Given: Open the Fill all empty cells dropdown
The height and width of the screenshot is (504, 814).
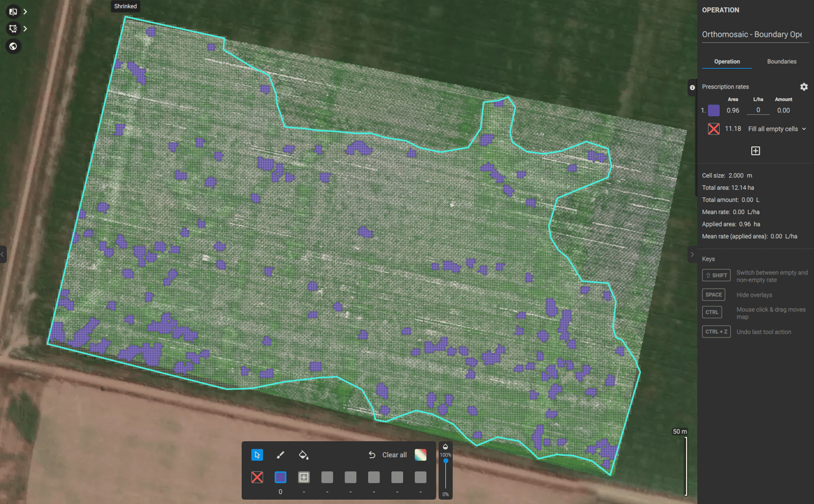Looking at the screenshot, I should (777, 128).
